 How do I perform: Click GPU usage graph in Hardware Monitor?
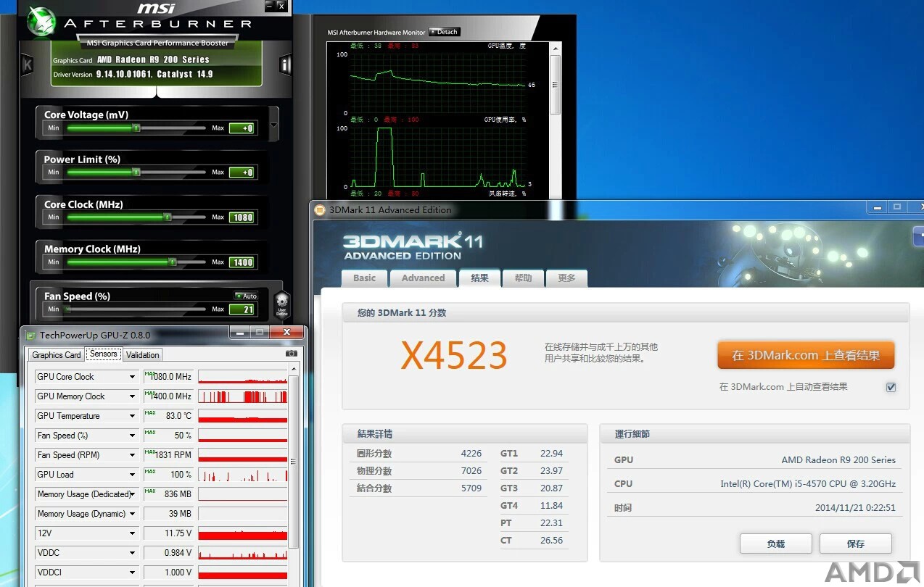click(x=437, y=158)
